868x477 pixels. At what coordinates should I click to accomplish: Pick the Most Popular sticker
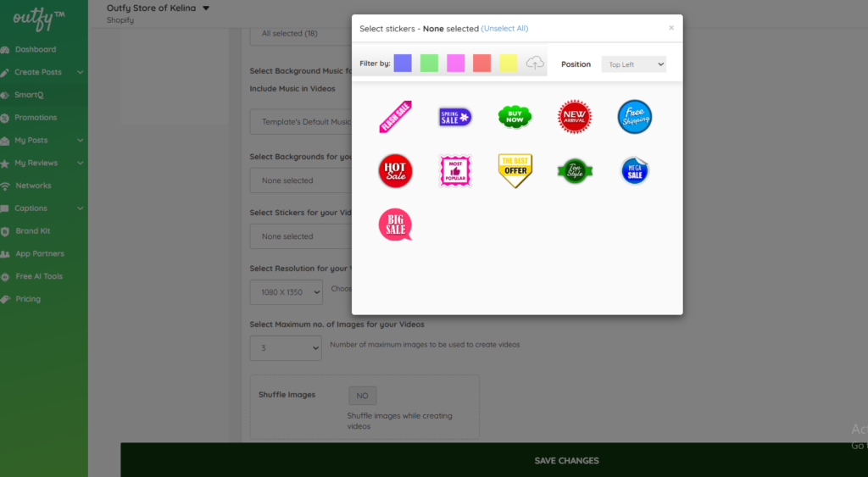pos(455,171)
